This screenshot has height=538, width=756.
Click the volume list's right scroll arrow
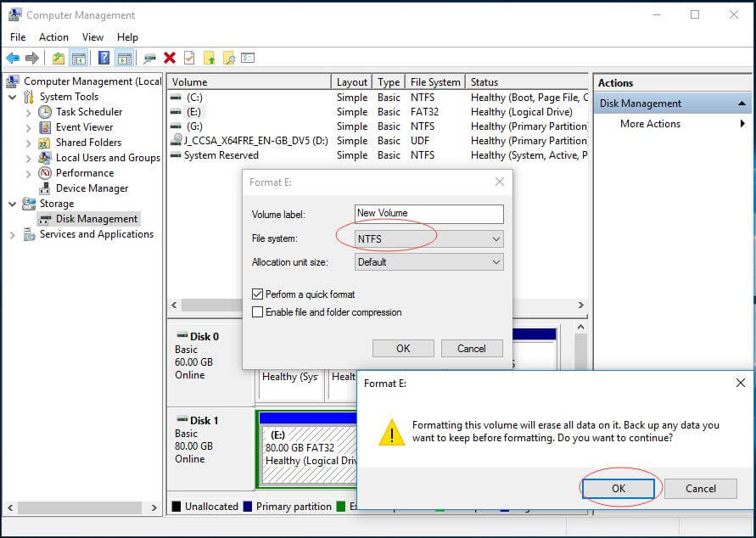pos(581,305)
